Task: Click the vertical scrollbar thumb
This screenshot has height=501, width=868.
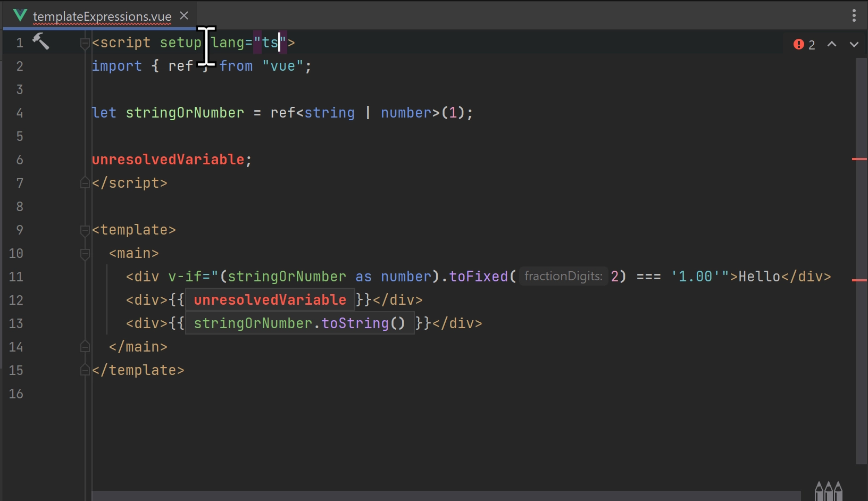Action: coord(862,261)
